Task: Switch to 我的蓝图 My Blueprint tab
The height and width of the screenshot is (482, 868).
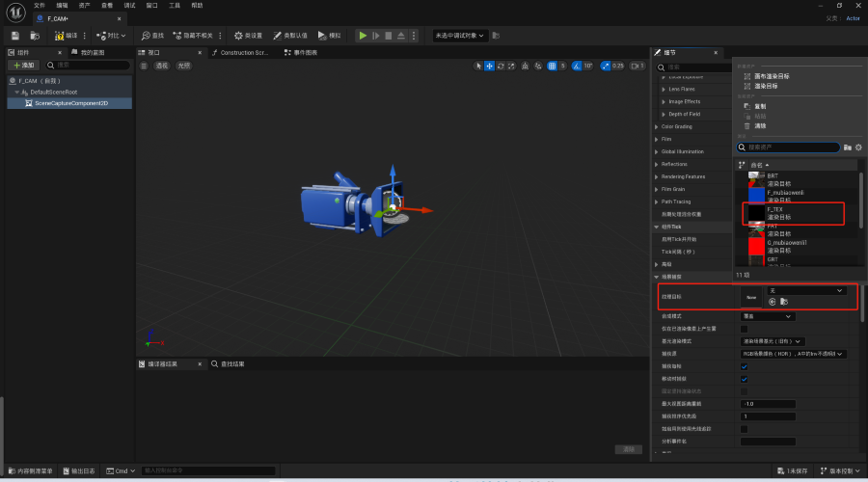Action: pos(88,53)
